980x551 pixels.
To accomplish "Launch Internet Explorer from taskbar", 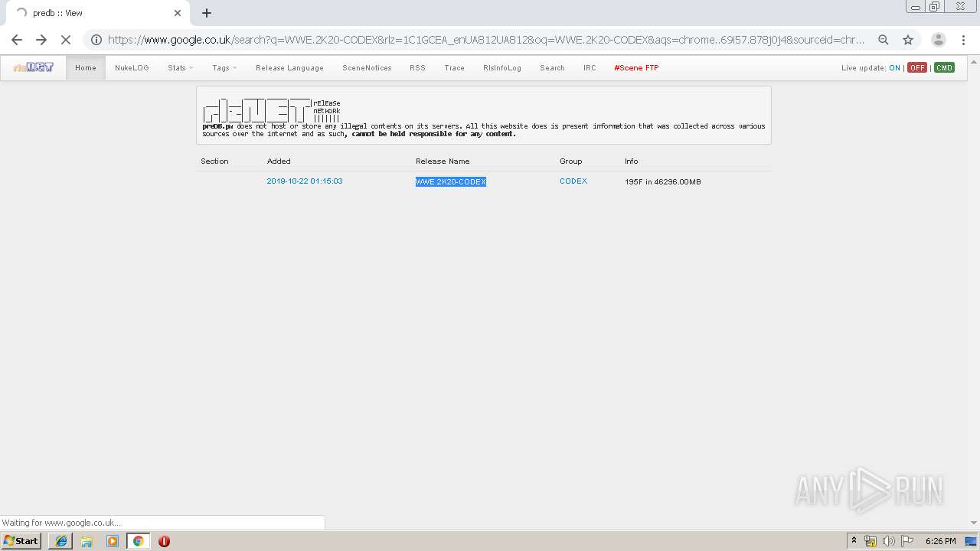I will 60,541.
